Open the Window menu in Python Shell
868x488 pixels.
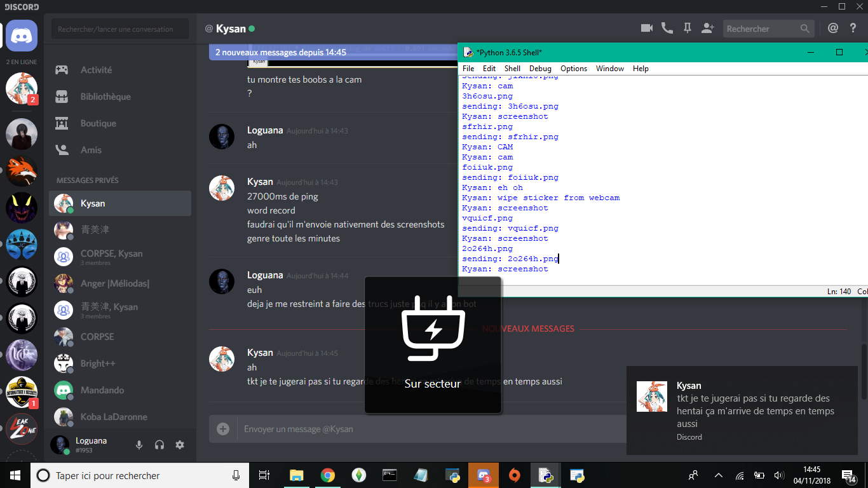610,69
